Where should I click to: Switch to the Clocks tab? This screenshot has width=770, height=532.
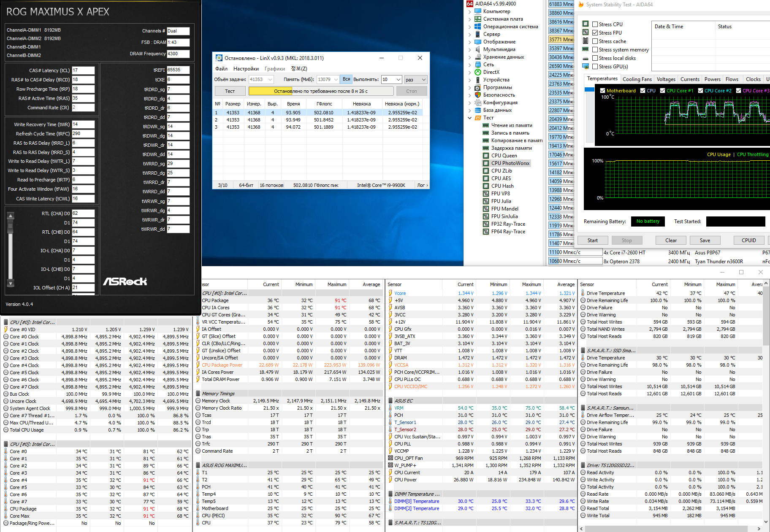point(753,79)
